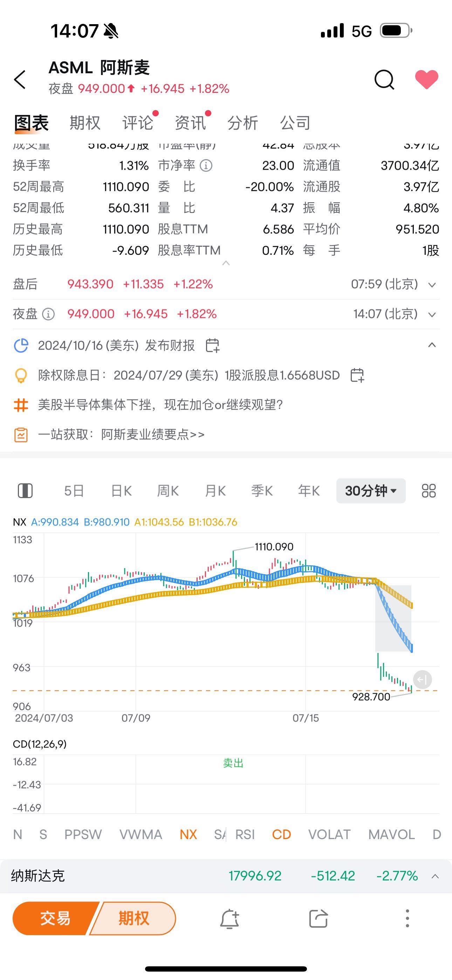Select the PPSW indicator
This screenshot has width=452, height=980.
point(83,834)
